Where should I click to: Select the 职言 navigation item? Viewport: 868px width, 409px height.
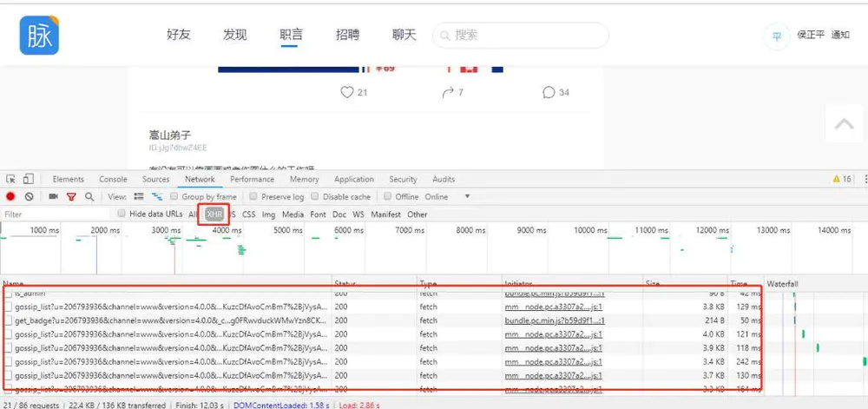click(291, 35)
